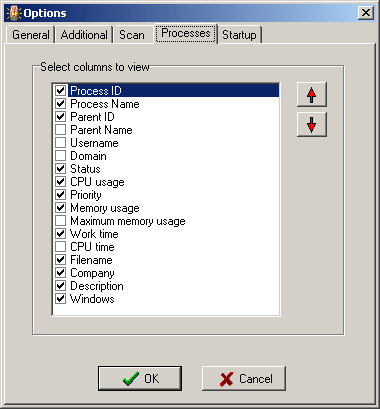380x409 pixels.
Task: Uncheck the Process Name checkbox
Action: (60, 103)
